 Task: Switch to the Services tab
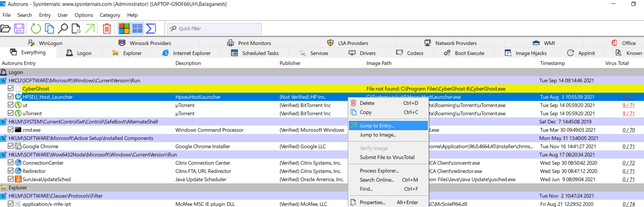(314, 53)
